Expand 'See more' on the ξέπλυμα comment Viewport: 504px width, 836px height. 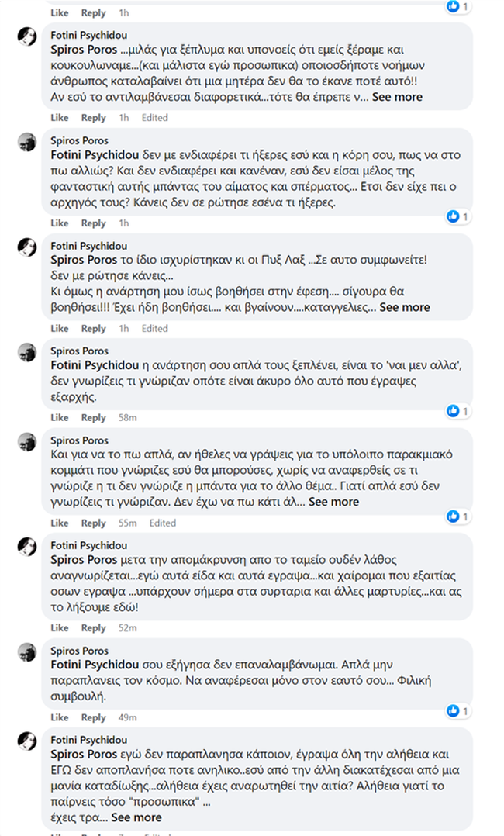coord(397,97)
